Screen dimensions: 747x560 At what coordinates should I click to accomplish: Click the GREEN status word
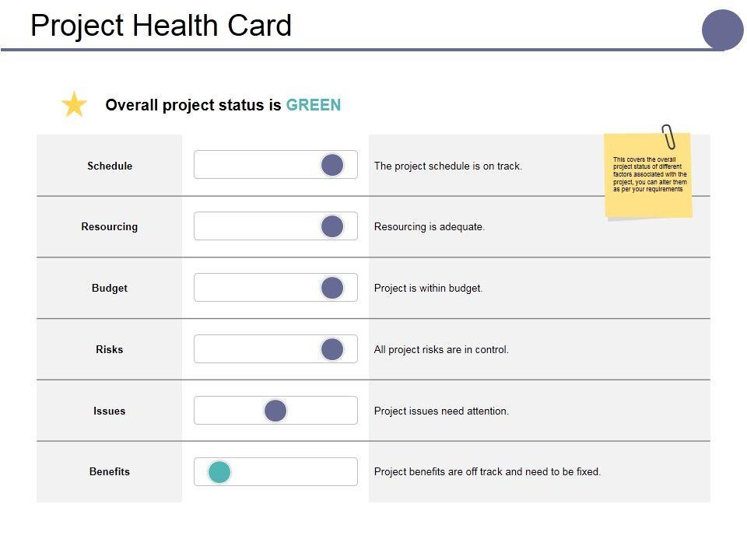pos(314,105)
